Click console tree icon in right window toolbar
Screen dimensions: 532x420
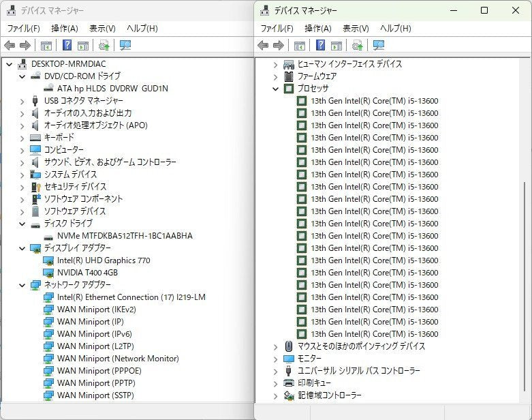tap(300, 46)
